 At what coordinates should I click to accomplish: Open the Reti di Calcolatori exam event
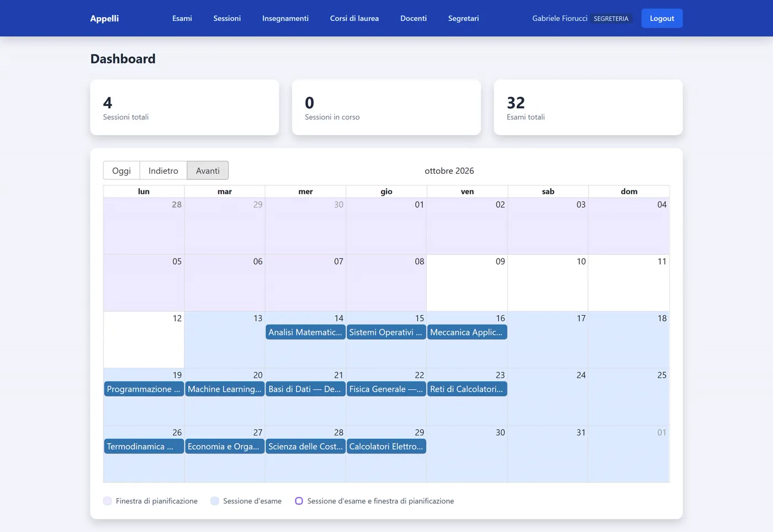(467, 389)
